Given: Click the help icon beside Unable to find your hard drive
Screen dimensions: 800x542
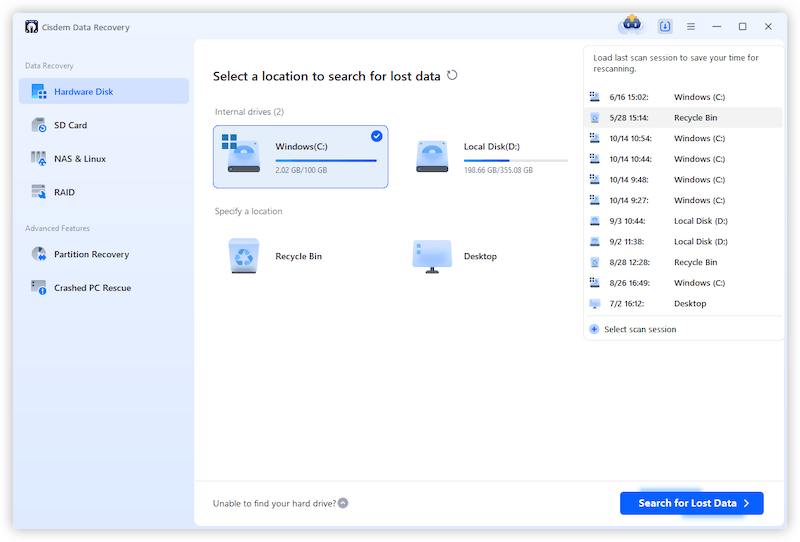Looking at the screenshot, I should (343, 503).
